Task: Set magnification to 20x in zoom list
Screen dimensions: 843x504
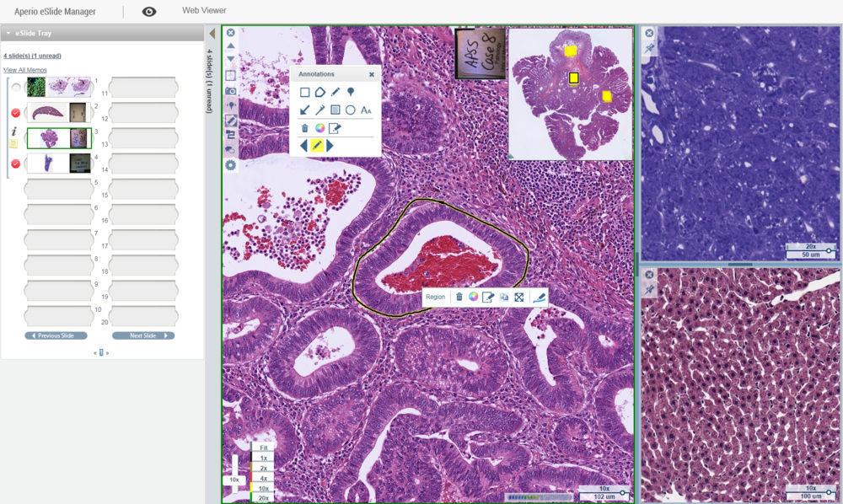Action: pos(263,498)
